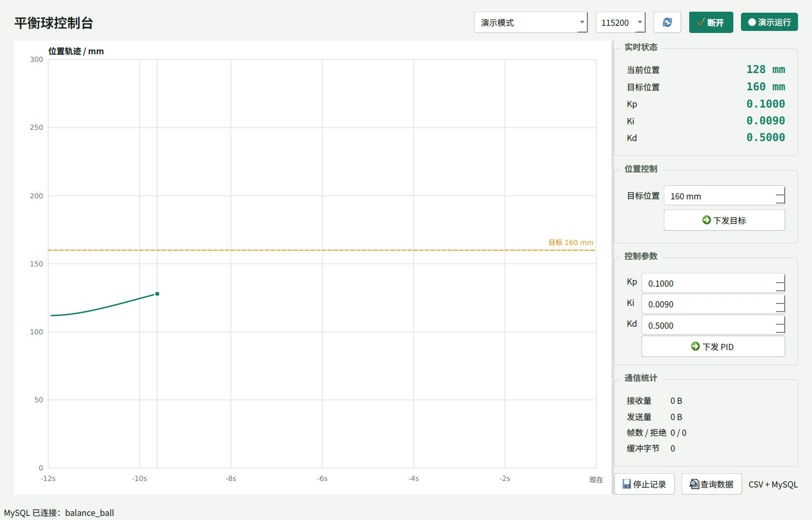The height and width of the screenshot is (520, 812).
Task: Click the Ki readout 0.0090 in 实时状态
Action: [765, 121]
